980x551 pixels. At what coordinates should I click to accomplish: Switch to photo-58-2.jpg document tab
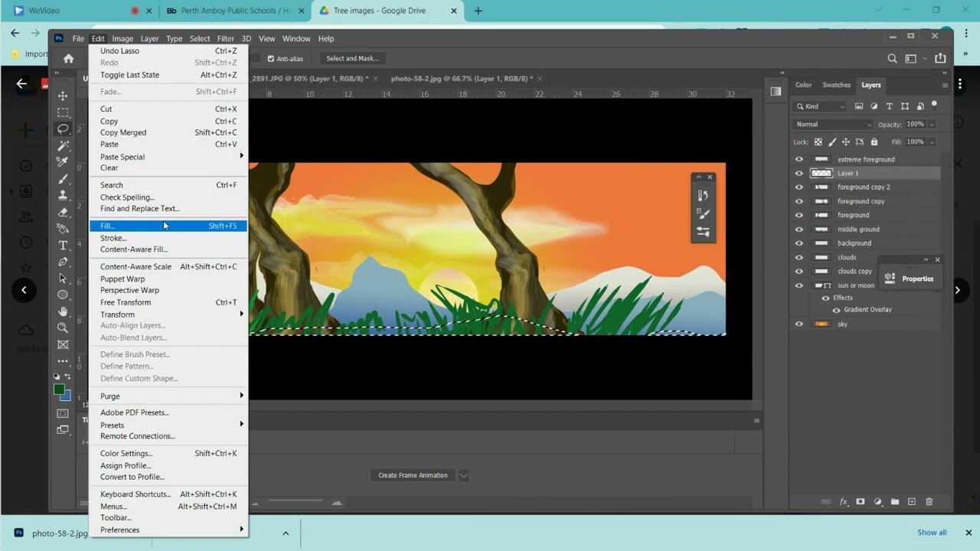tap(461, 78)
